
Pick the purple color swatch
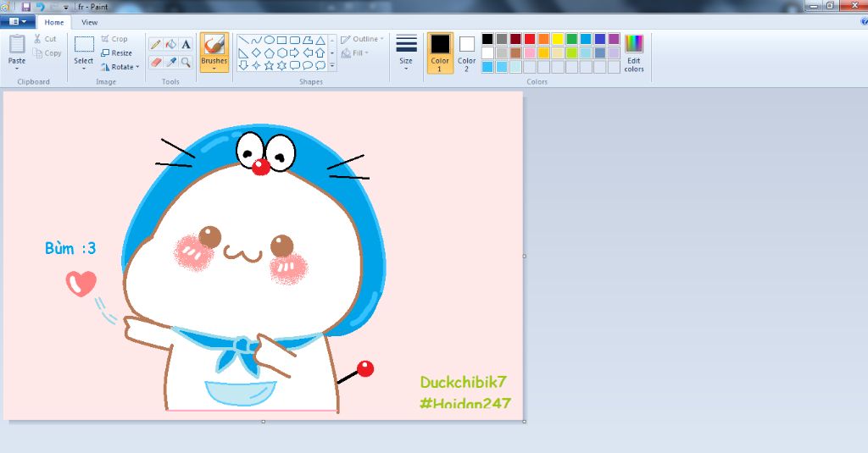tap(614, 39)
